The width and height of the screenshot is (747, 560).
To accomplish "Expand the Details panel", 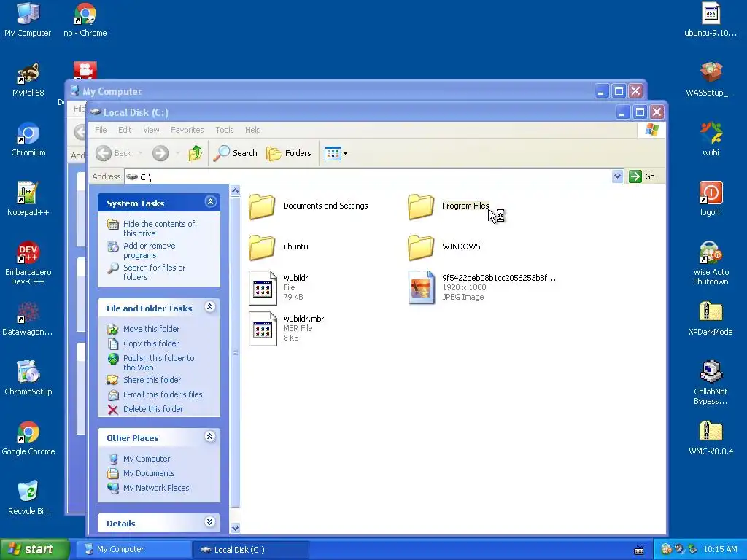I will coord(210,522).
